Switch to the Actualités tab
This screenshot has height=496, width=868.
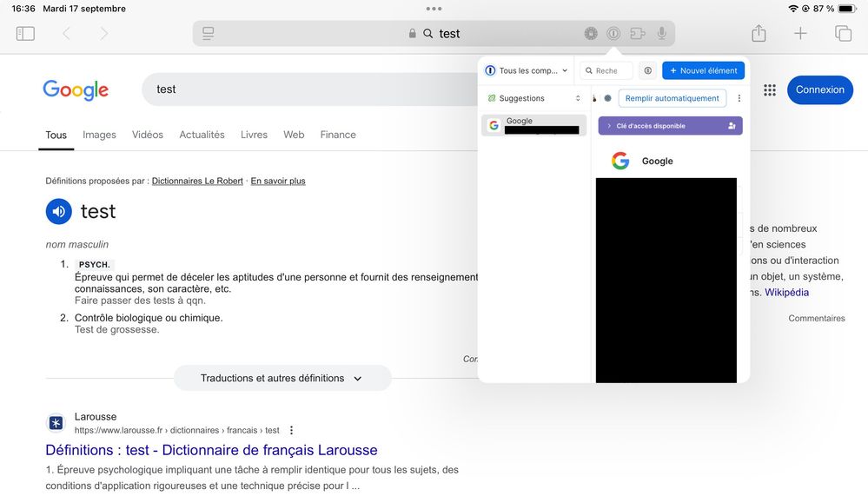tap(202, 135)
